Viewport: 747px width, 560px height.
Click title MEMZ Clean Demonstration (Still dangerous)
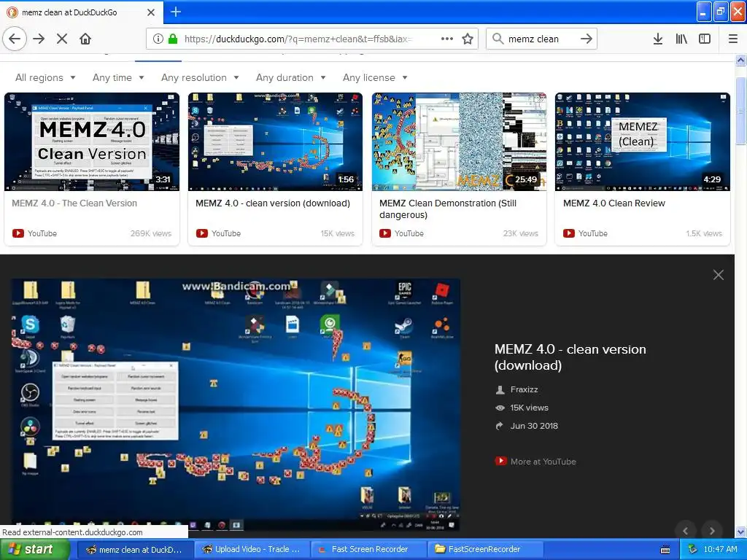(x=448, y=209)
